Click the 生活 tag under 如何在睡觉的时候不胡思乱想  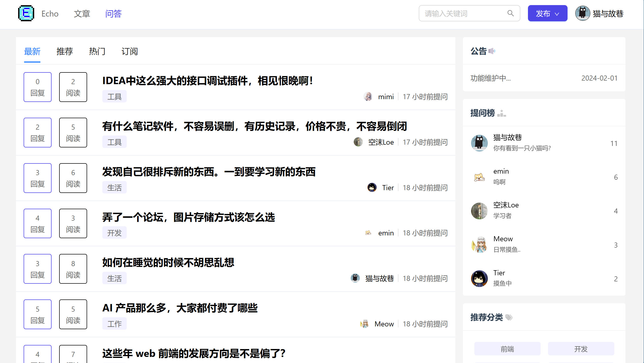coord(114,278)
